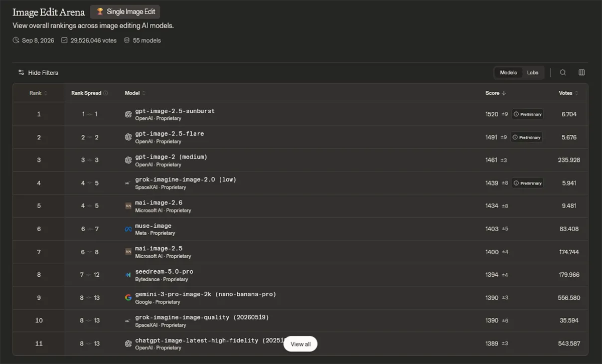Open the grok-imagine-image-2.0 (low) model link
Viewport: 602px width, 364px height.
point(186,179)
